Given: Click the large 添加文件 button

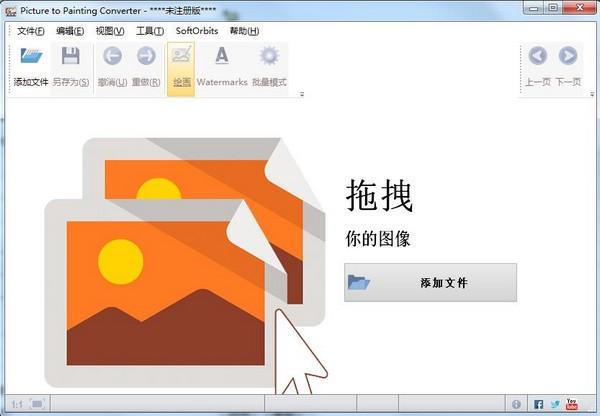Looking at the screenshot, I should click(x=430, y=282).
